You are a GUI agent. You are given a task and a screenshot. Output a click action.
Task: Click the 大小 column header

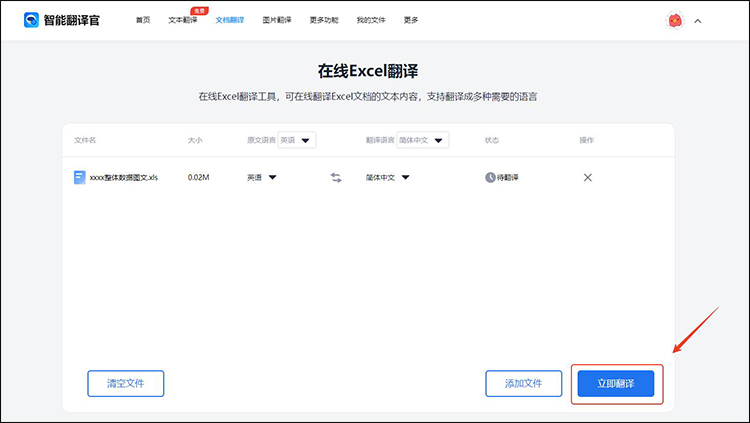(x=195, y=140)
